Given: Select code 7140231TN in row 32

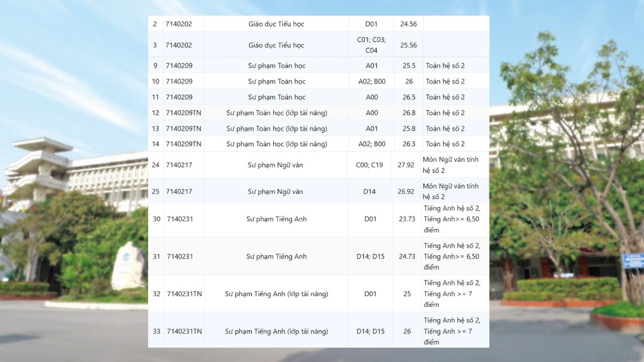Looking at the screenshot, I should coord(185,294).
